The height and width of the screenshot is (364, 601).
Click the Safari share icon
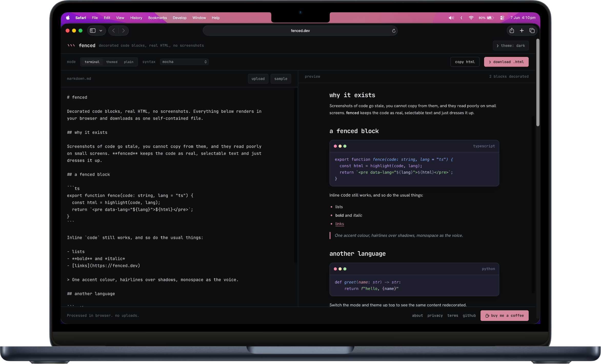pyautogui.click(x=512, y=31)
